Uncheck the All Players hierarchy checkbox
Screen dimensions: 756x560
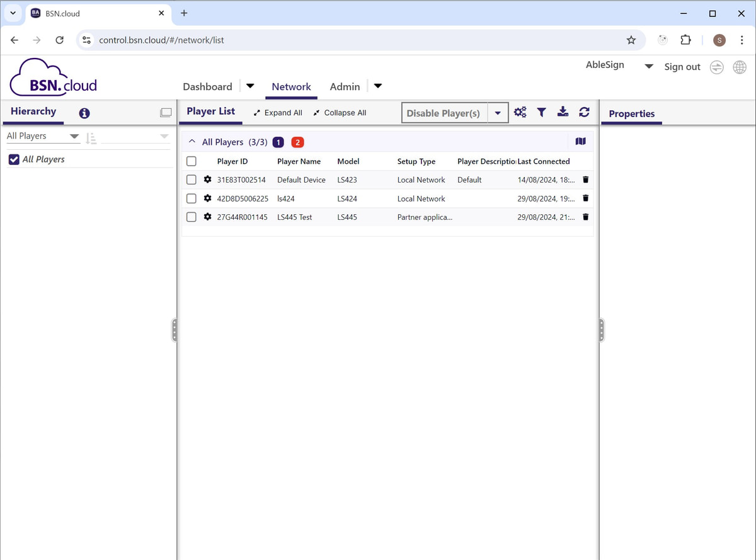14,159
